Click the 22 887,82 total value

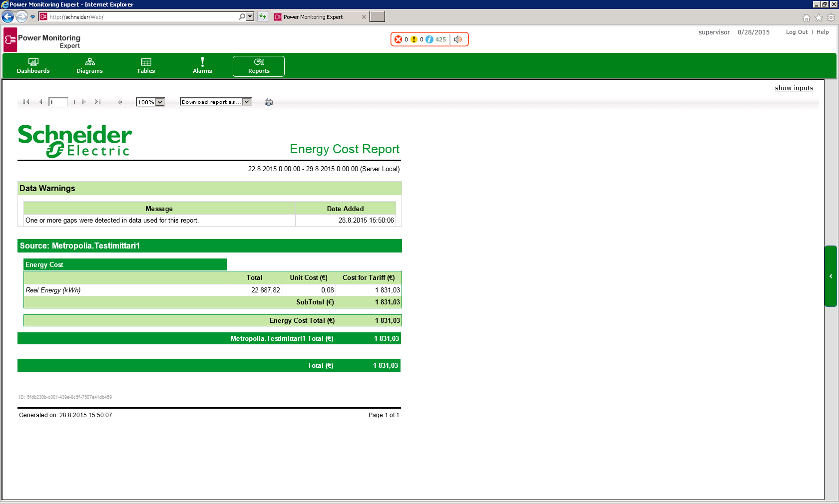[x=266, y=290]
